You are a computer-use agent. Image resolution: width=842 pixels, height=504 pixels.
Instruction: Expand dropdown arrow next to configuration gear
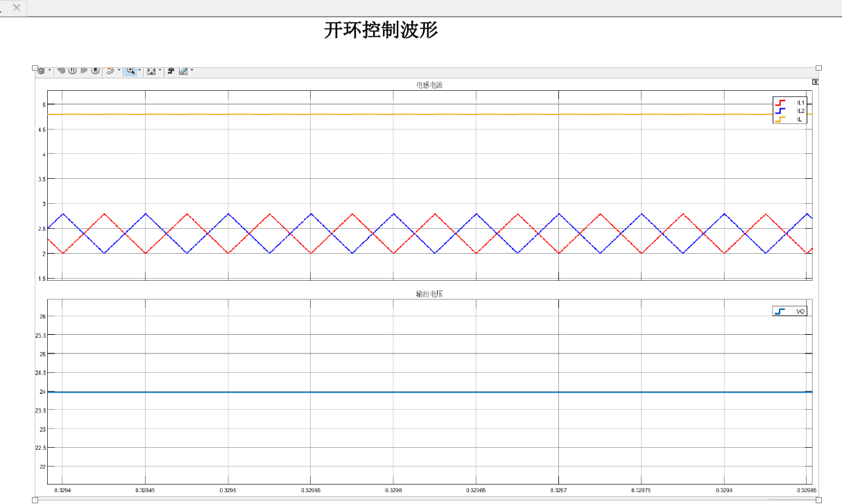(50, 70)
